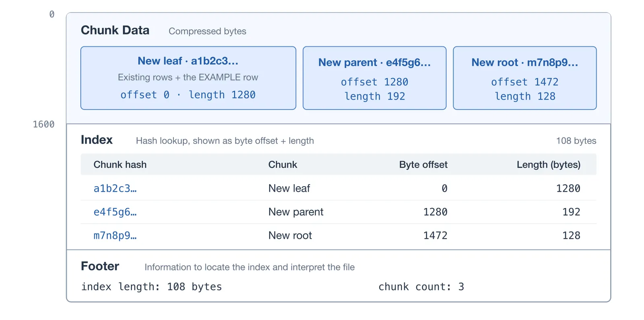Click the hash 'e4f5g6…' in the table
This screenshot has height=320, width=644.
point(115,212)
